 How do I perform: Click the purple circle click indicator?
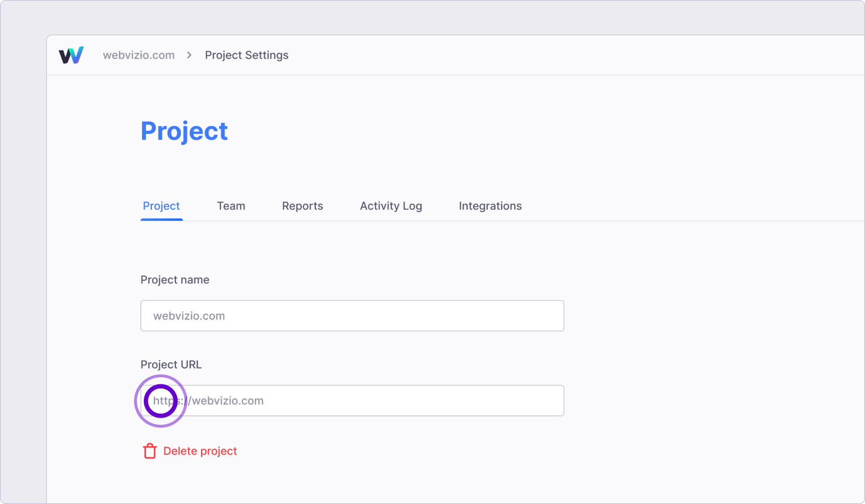click(x=161, y=401)
